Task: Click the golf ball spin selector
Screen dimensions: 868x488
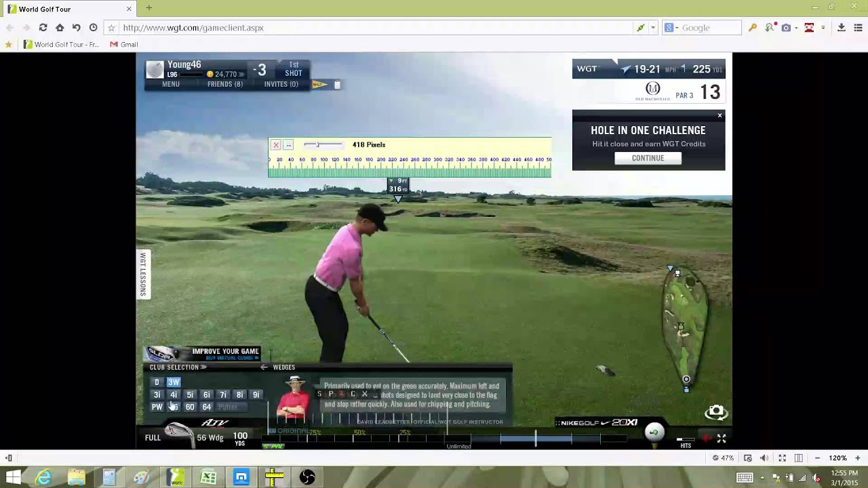Action: tap(654, 432)
